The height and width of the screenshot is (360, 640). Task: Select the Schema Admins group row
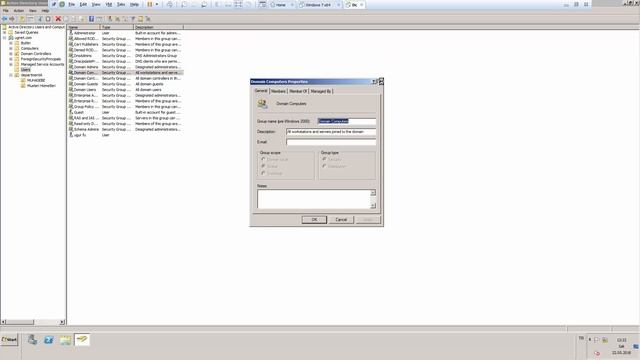pyautogui.click(x=125, y=129)
